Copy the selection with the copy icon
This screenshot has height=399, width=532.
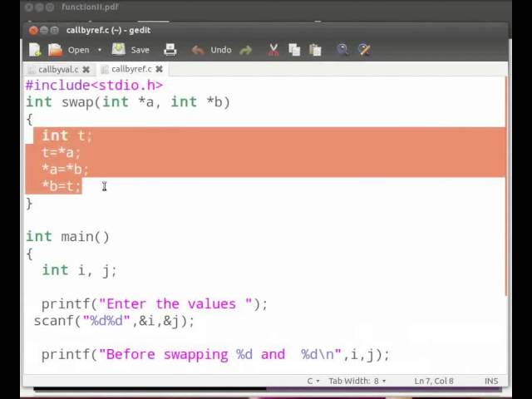click(x=294, y=50)
